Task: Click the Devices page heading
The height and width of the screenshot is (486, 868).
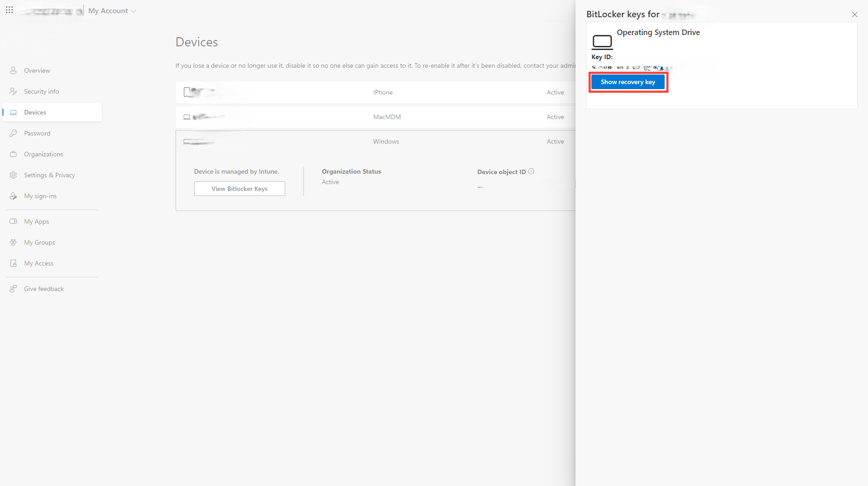Action: pos(197,42)
